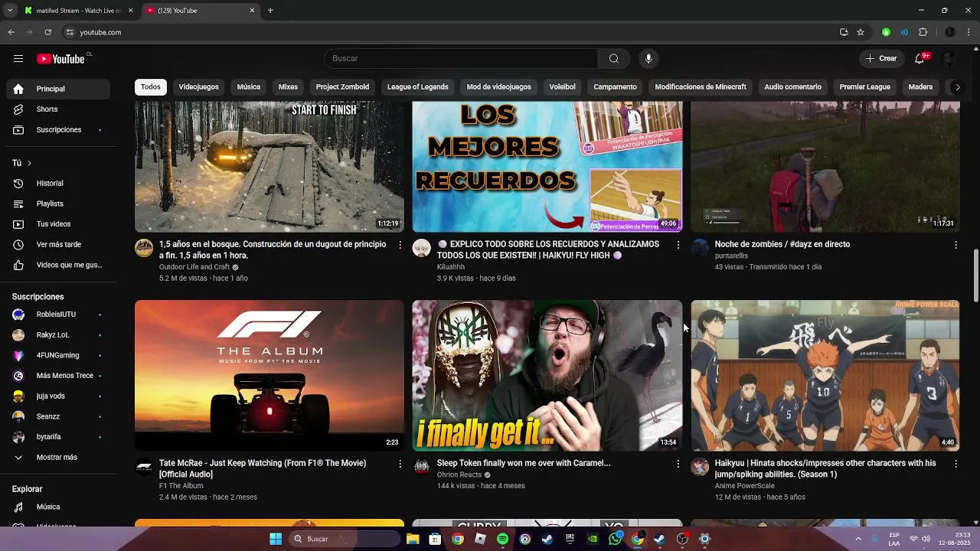Open the YouTube hamburger guide menu

click(18, 59)
